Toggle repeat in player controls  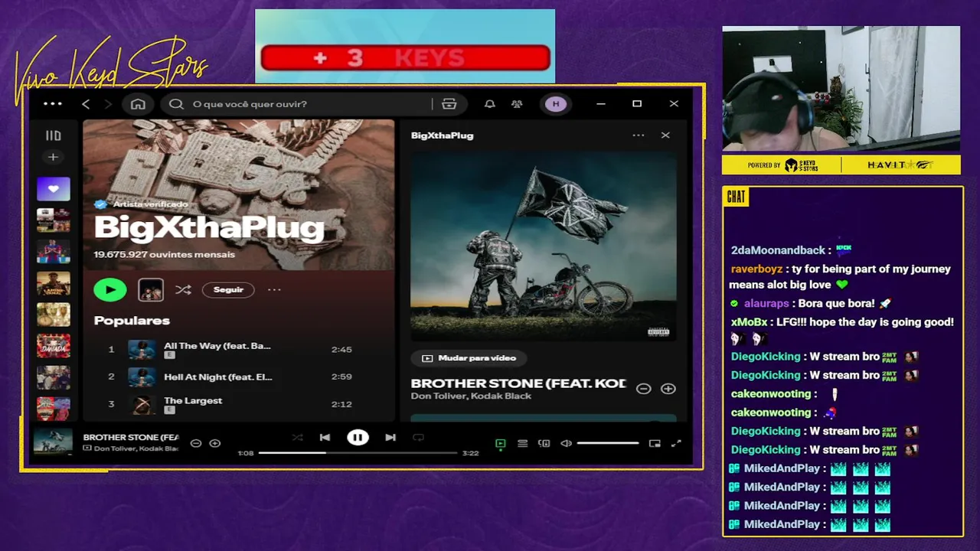[x=418, y=437]
